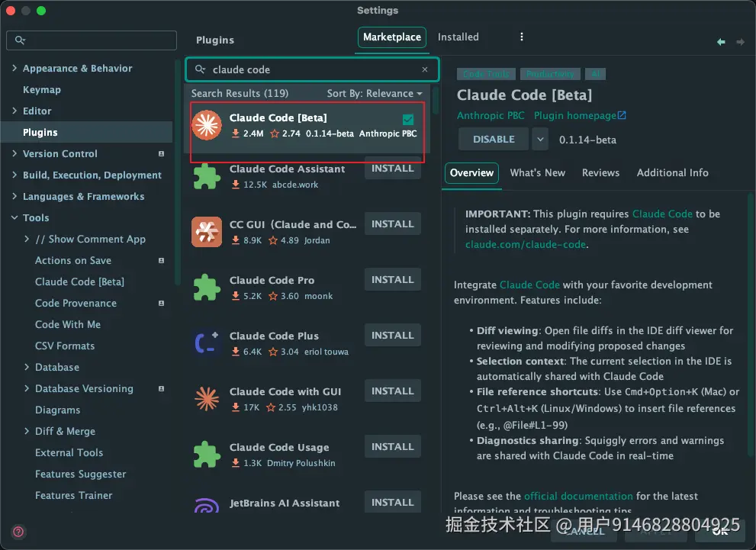Viewport: 756px width, 550px height.
Task: Click the external link icon beside Plugin homepage
Action: (622, 115)
